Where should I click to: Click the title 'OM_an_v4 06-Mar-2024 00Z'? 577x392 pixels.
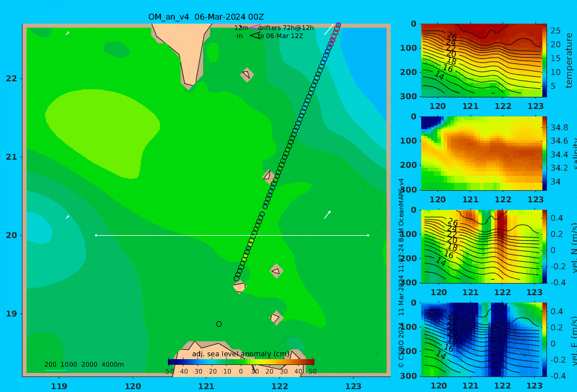tap(206, 17)
